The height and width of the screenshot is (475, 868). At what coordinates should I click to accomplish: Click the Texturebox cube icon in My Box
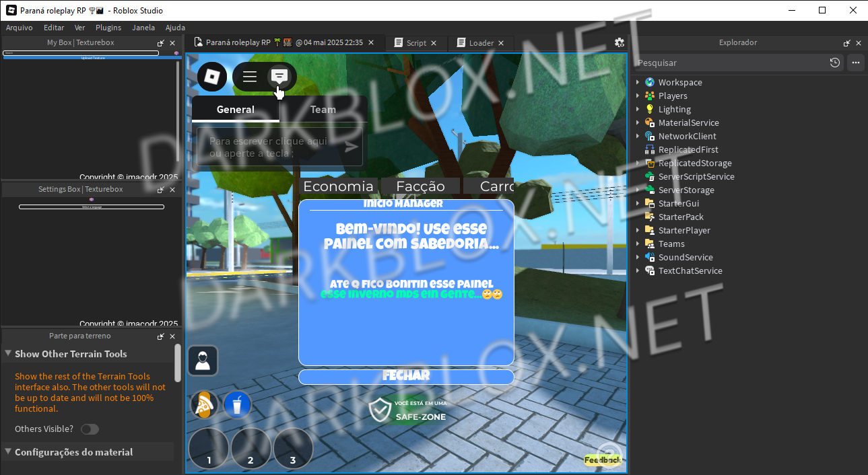(176, 52)
